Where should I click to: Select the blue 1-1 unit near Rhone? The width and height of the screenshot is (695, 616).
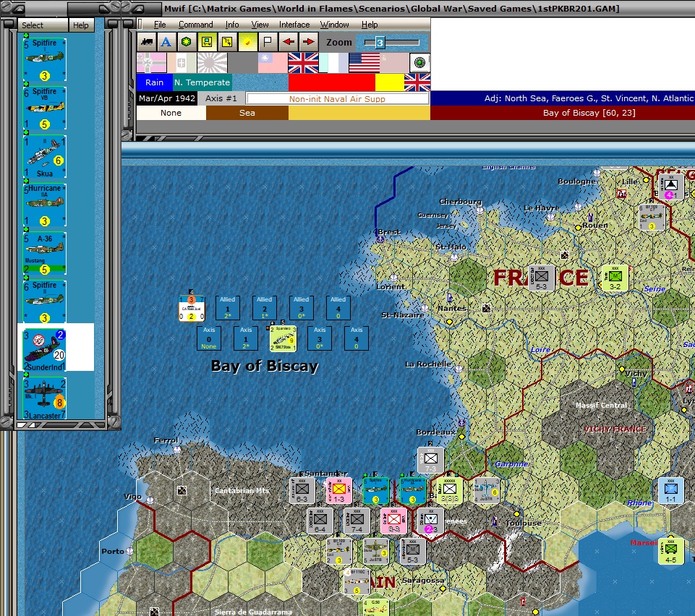[x=670, y=490]
